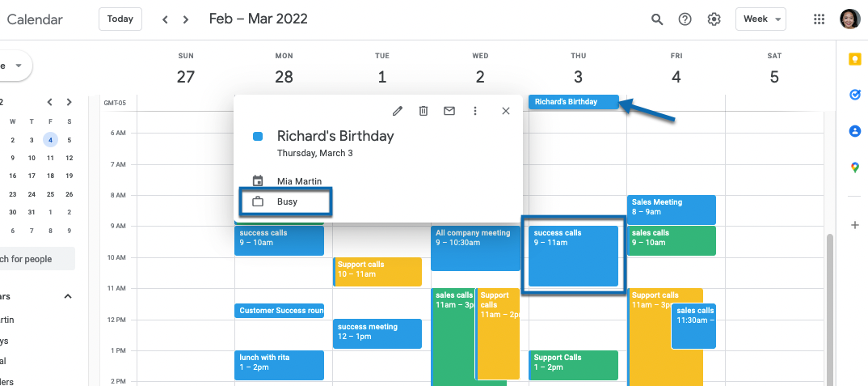
Task: Open event options three-dot menu
Action: click(x=475, y=111)
